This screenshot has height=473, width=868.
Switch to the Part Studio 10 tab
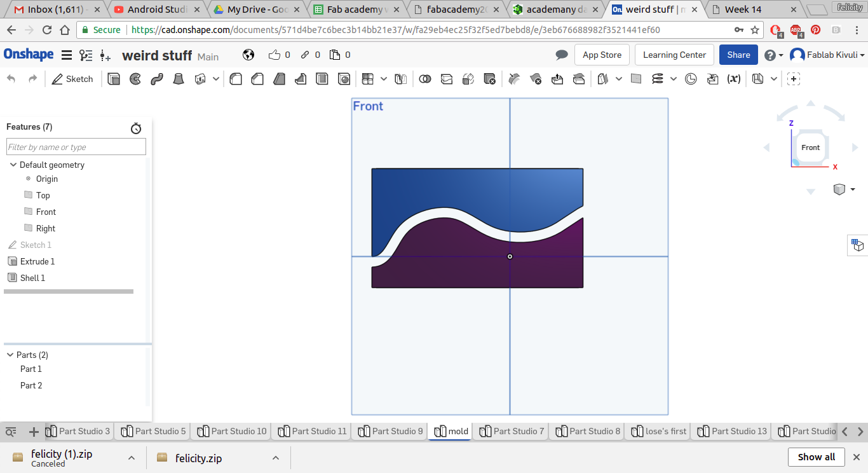(232, 431)
